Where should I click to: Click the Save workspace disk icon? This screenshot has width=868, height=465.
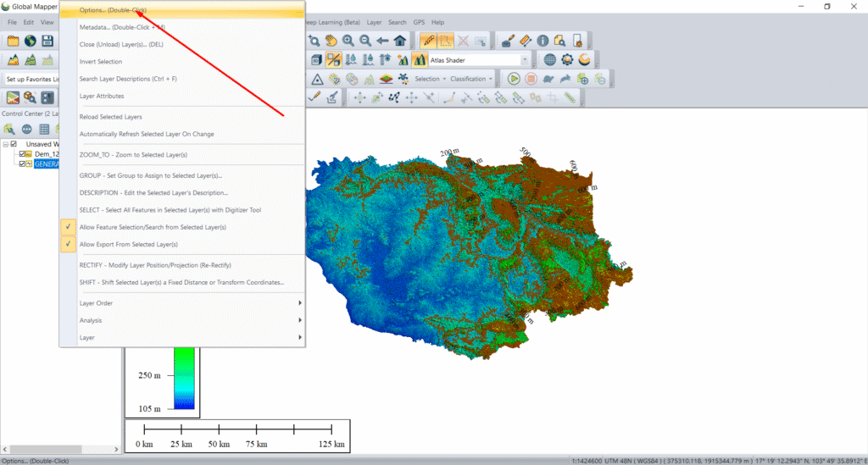pos(47,41)
